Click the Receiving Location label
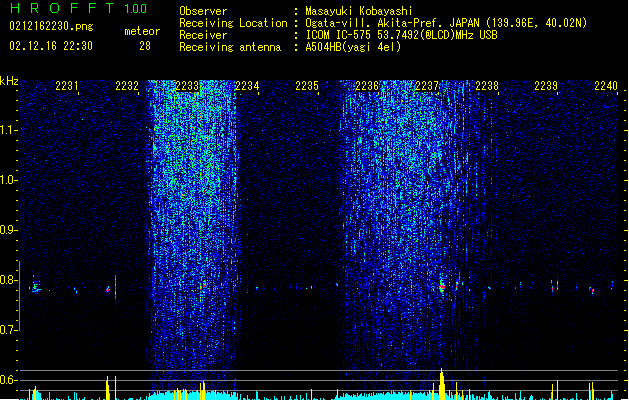 [x=233, y=23]
